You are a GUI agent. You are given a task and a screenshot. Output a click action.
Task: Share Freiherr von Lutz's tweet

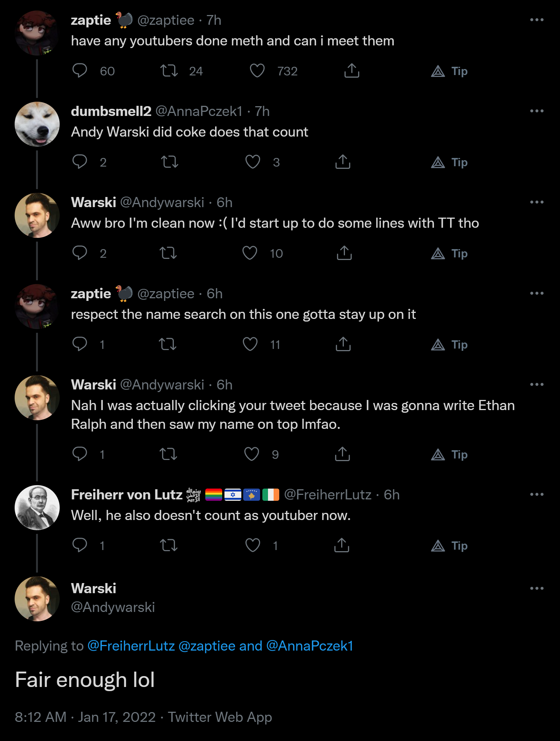(x=342, y=545)
